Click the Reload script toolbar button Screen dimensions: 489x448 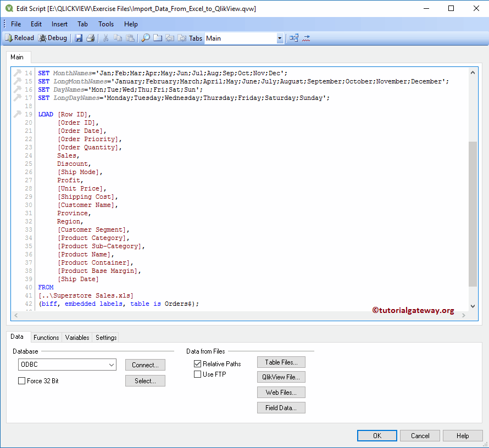[19, 38]
